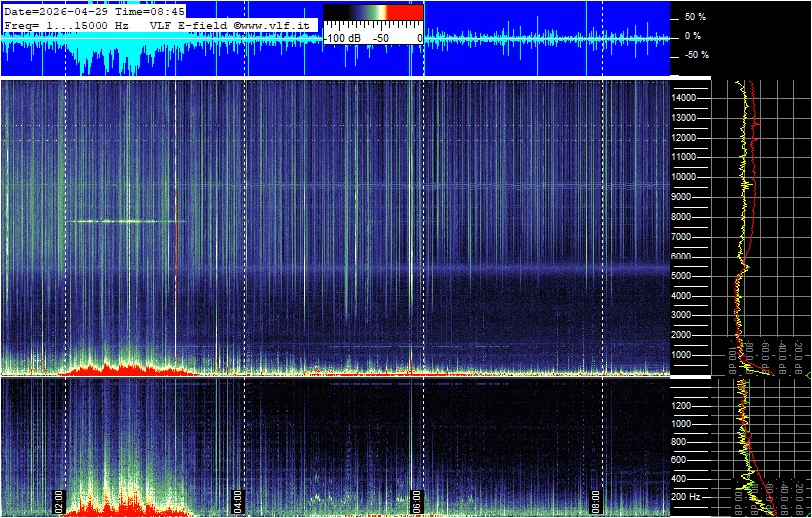The width and height of the screenshot is (812, 518).
Task: Select the -50 % amplitude label
Action: click(x=695, y=55)
